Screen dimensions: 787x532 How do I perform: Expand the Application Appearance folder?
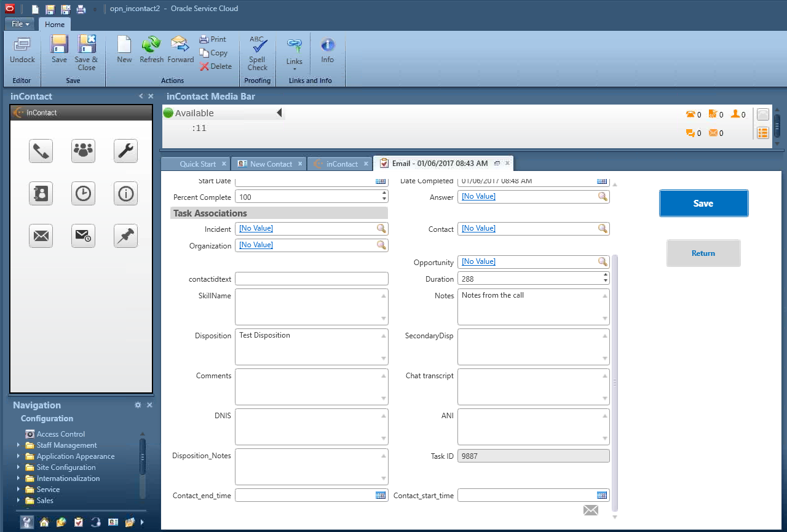pos(18,456)
